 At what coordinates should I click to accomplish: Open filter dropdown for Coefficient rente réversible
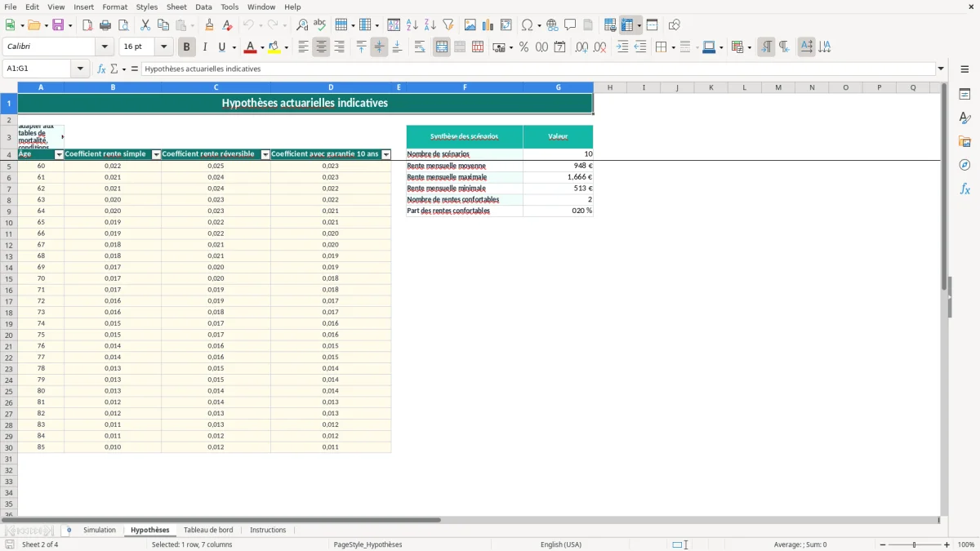pyautogui.click(x=265, y=154)
